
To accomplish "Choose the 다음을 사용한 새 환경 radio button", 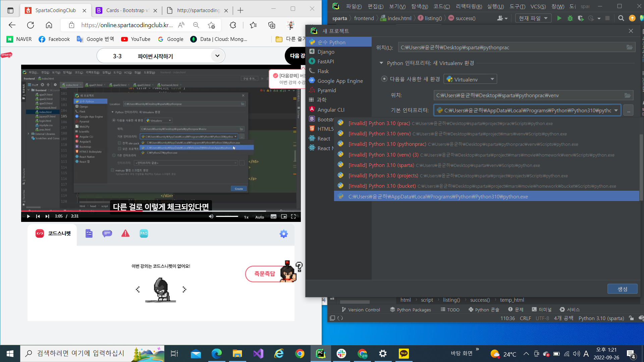I will coord(384,79).
